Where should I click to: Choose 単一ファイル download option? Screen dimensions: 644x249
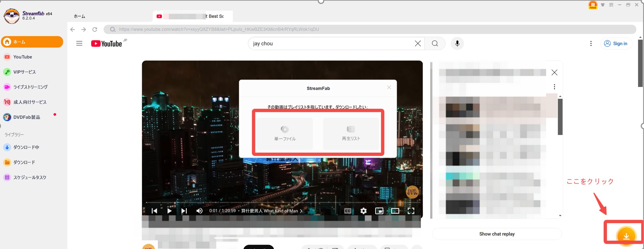coord(285,133)
